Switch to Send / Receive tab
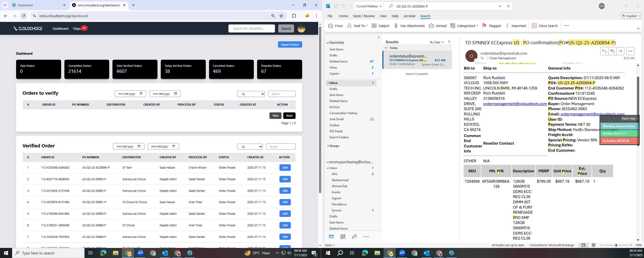This screenshot has width=644, height=258. tap(364, 16)
